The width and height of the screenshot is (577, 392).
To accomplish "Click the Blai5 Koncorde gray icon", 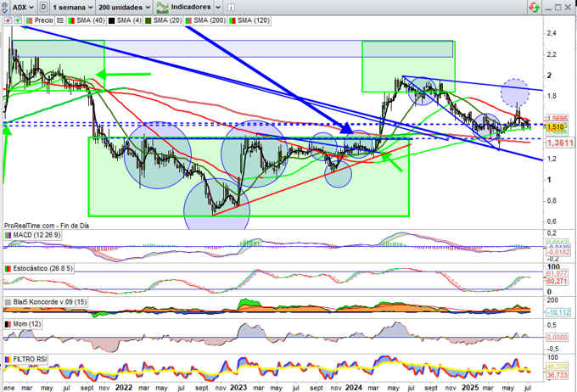I will 8,302.
